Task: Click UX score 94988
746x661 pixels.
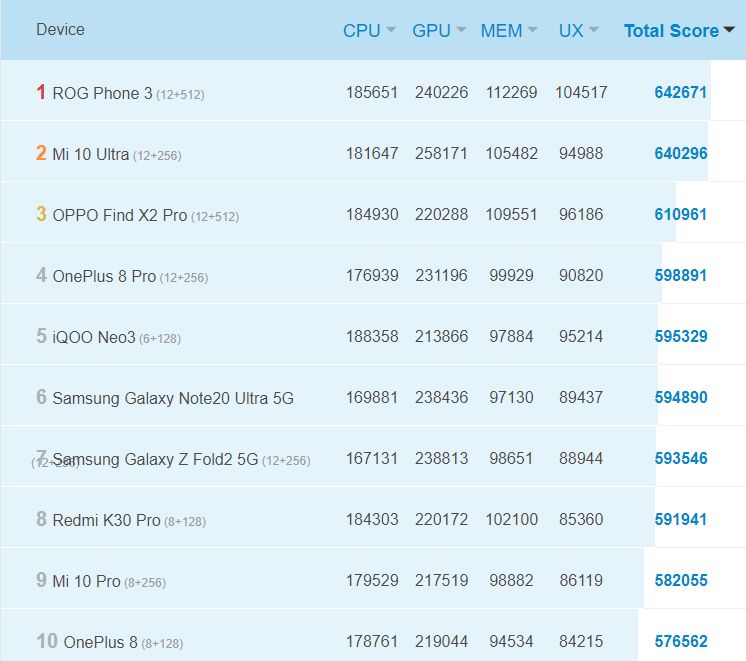Action: 581,153
